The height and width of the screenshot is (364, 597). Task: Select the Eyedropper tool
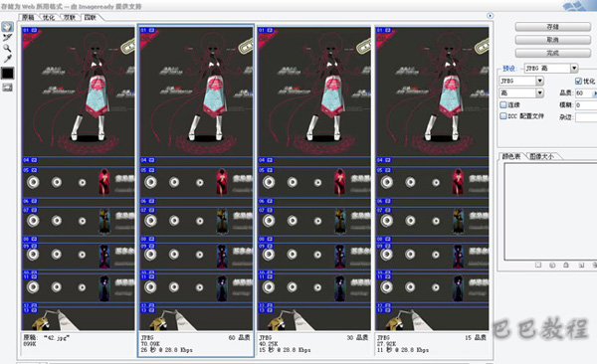[7, 59]
